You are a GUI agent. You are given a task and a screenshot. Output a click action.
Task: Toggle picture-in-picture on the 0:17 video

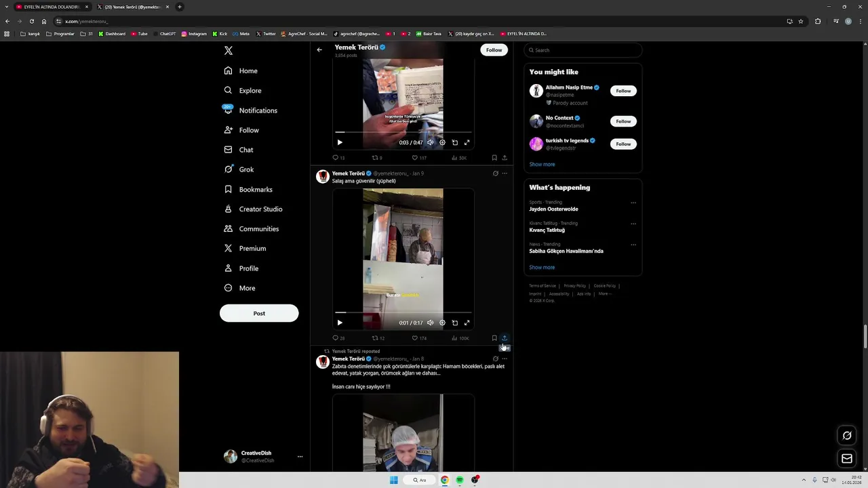[x=455, y=323]
